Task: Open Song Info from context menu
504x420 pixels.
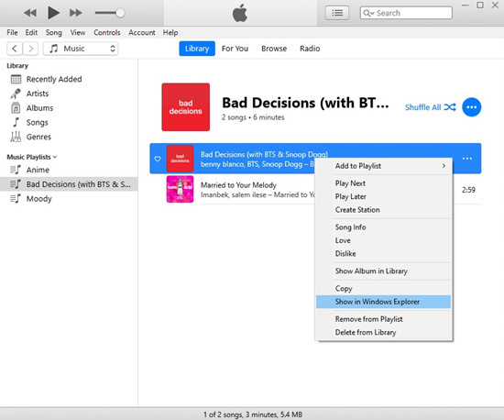Action: point(384,227)
